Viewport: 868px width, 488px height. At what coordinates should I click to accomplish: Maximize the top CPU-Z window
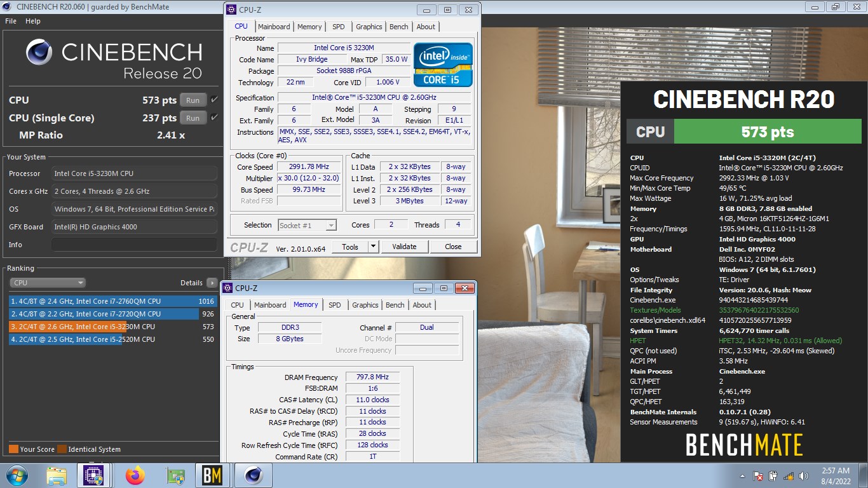[x=447, y=10]
